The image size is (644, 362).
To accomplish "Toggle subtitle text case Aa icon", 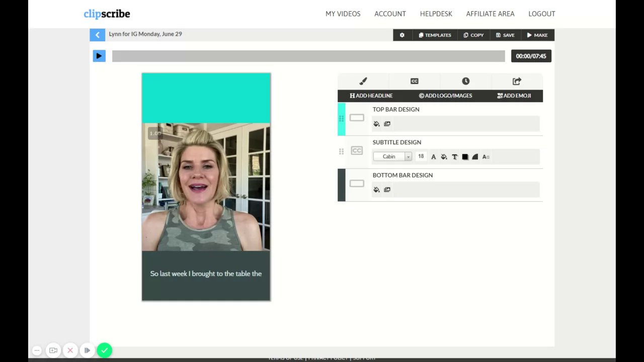I will (x=486, y=157).
